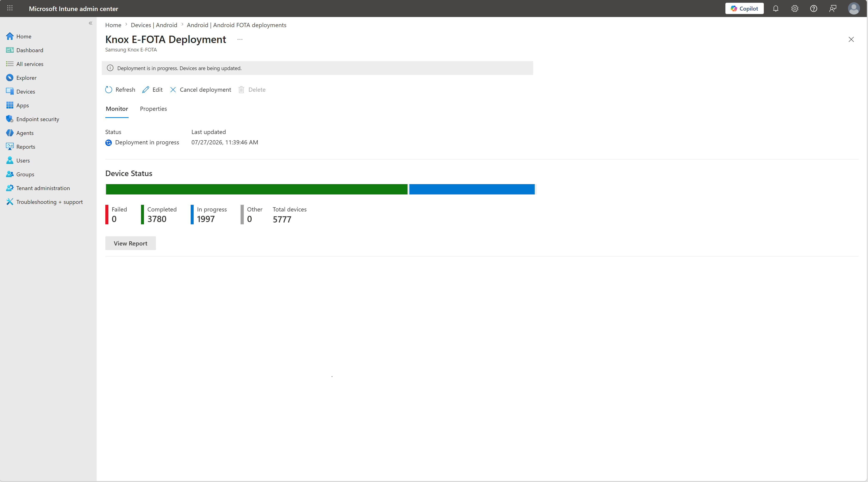Click the red Failed legend swatch
This screenshot has width=868, height=482.
(107, 214)
